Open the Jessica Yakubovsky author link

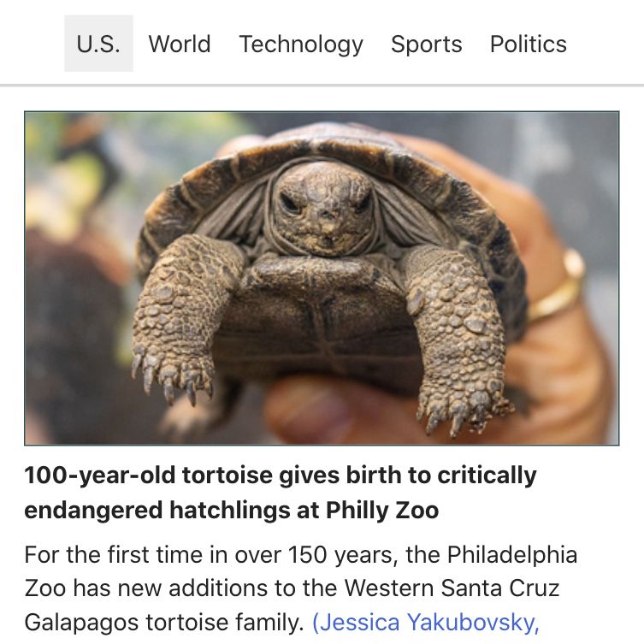(x=426, y=622)
